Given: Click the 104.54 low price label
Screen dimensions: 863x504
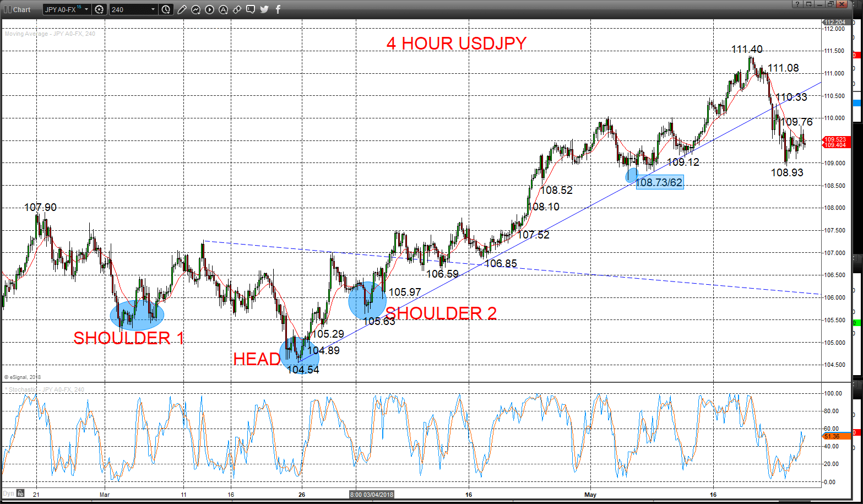Looking at the screenshot, I should (x=303, y=370).
